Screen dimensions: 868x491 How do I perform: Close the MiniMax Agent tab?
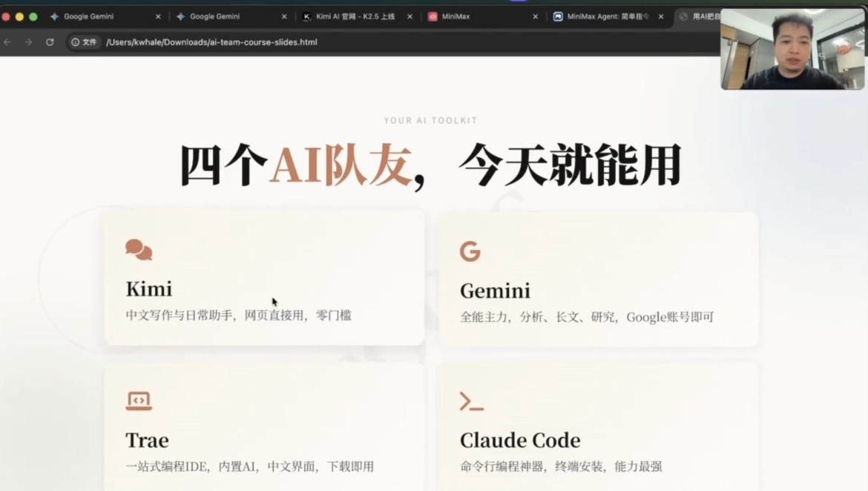pyautogui.click(x=661, y=16)
